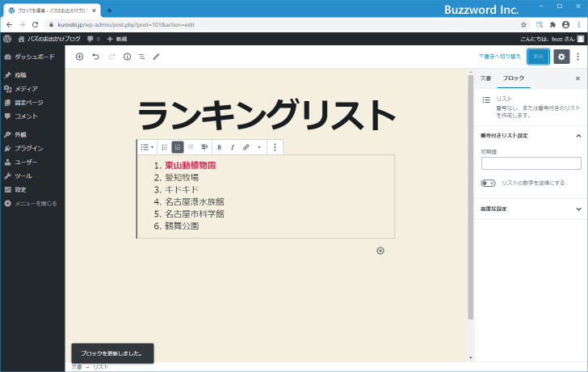588x372 pixels.
Task: Click list item 名古屋港水族館
Action: pos(195,202)
